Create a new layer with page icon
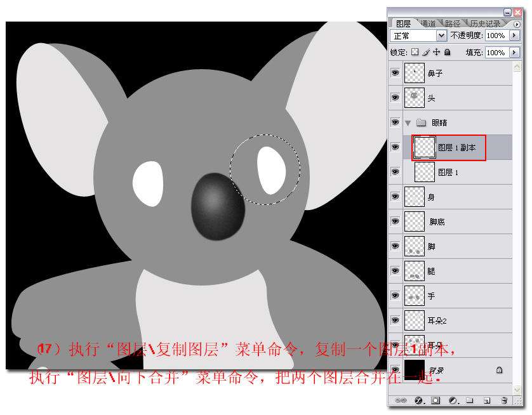The height and width of the screenshot is (415, 532). pos(487,400)
